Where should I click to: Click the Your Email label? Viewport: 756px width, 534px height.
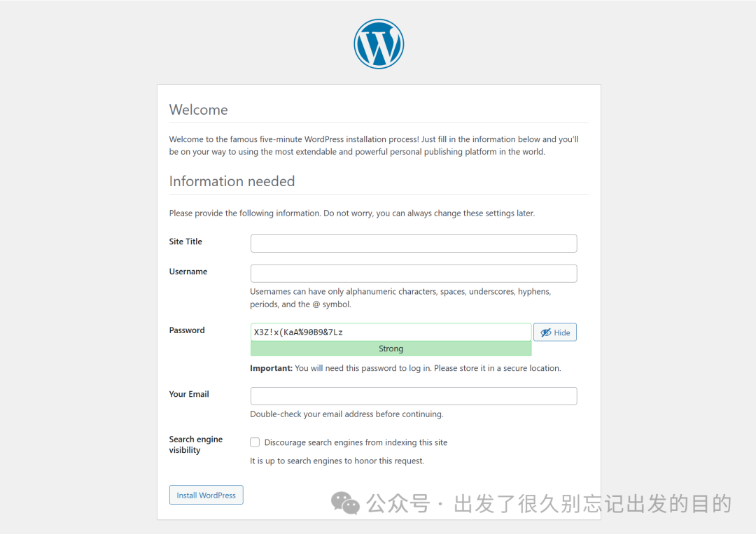(189, 394)
